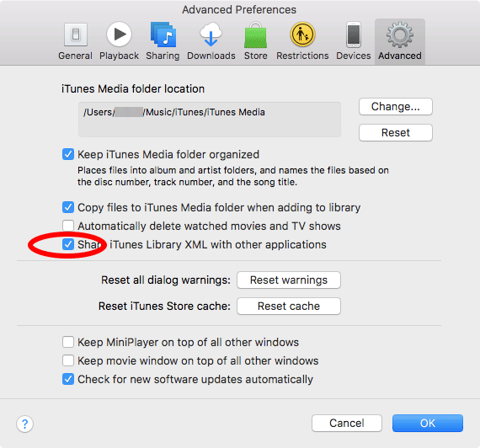Enable Automatically delete watched movies and TV shows
Viewport: 480px width, 448px height.
coord(68,226)
